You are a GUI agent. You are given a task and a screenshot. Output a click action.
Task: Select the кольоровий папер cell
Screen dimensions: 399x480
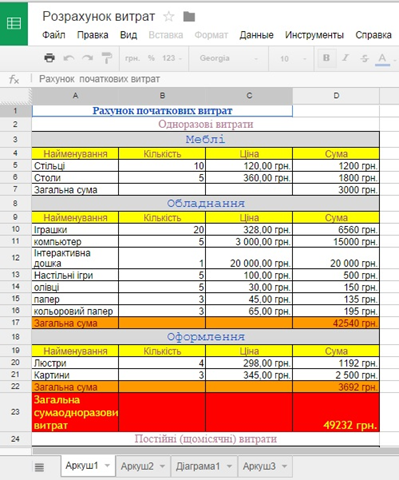click(75, 311)
